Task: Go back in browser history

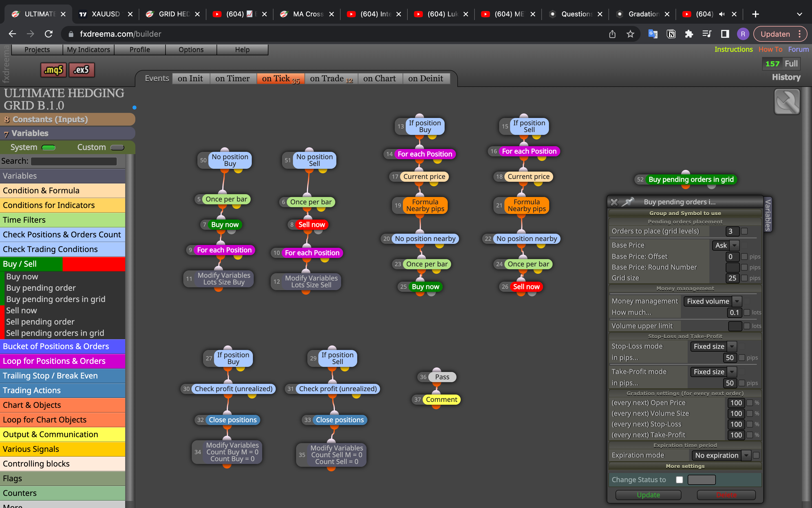Action: tap(12, 34)
